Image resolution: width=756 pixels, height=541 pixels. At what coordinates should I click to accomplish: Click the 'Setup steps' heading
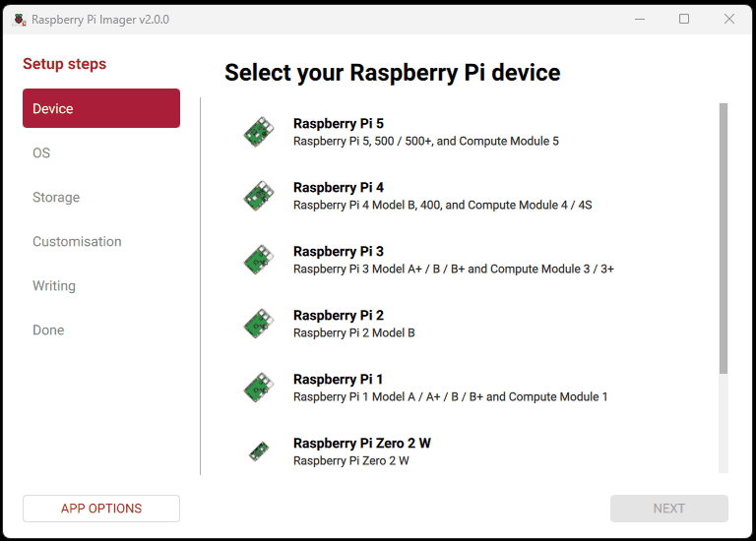[x=65, y=64]
